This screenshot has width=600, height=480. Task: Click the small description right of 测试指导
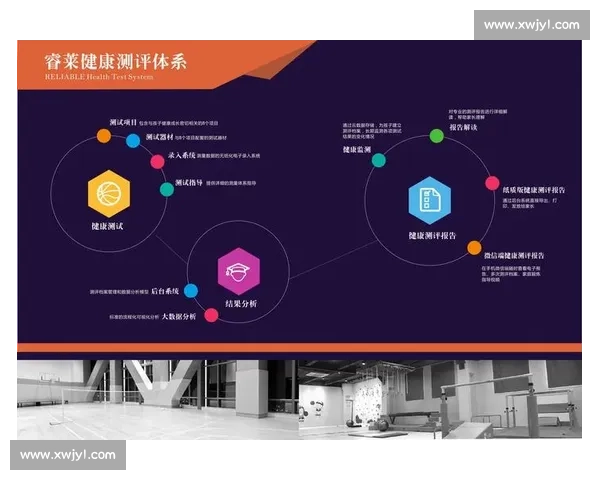coord(231,183)
